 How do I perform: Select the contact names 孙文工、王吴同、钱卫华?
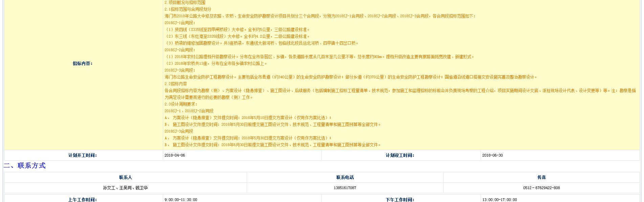coord(125,188)
